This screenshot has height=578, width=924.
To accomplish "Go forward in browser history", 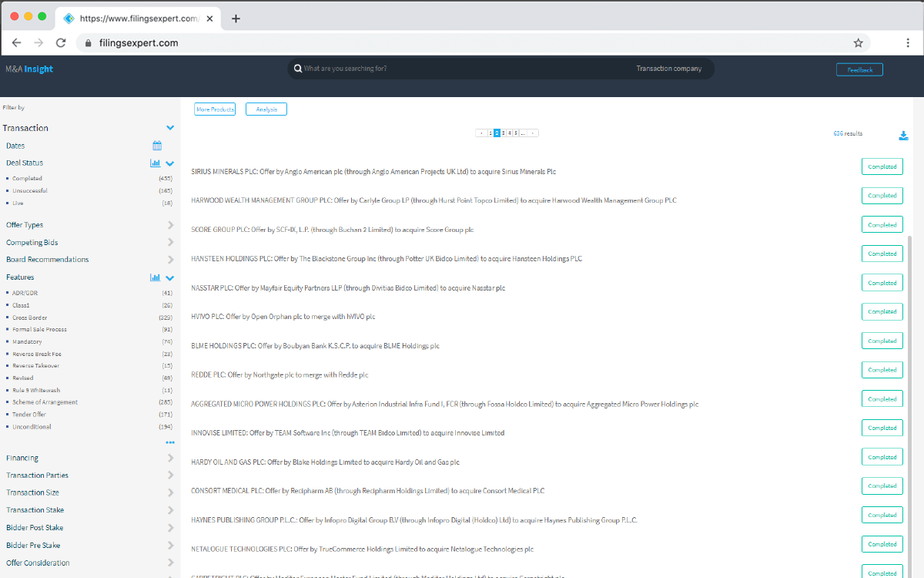I will (x=39, y=43).
